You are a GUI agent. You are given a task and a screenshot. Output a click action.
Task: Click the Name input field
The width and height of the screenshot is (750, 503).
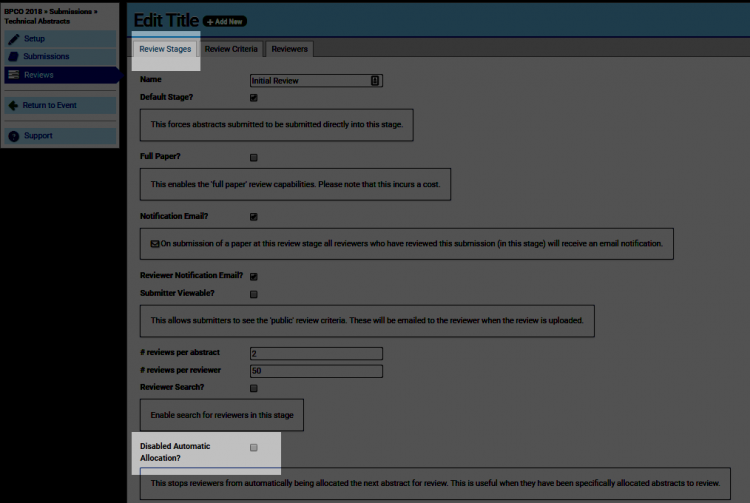click(316, 81)
